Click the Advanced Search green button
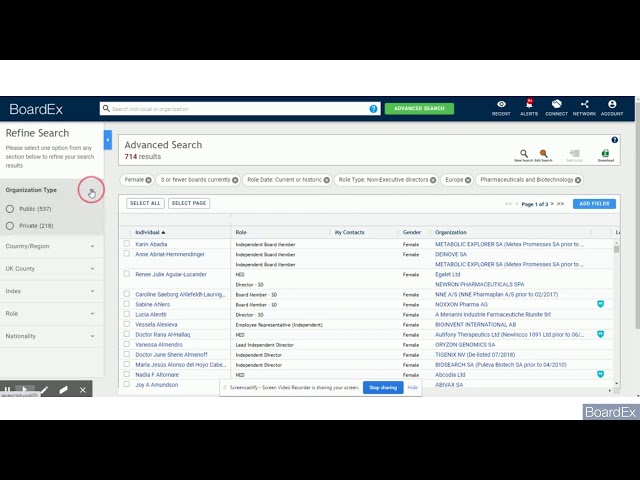This screenshot has height=480, width=640. coord(419,109)
